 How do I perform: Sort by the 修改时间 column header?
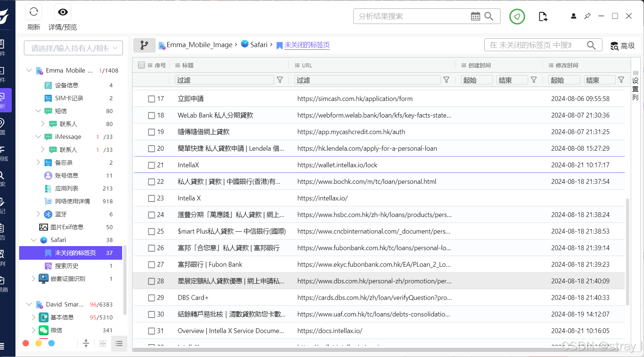pyautogui.click(x=567, y=65)
